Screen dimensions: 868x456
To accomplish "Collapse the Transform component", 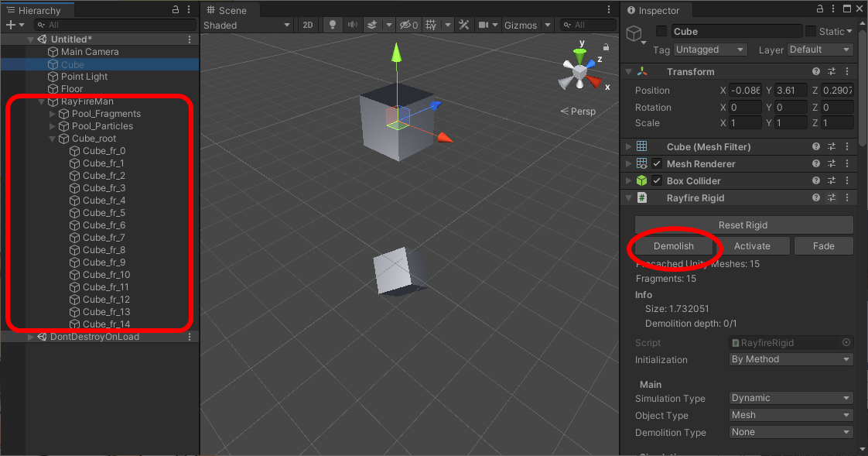I will click(x=628, y=72).
